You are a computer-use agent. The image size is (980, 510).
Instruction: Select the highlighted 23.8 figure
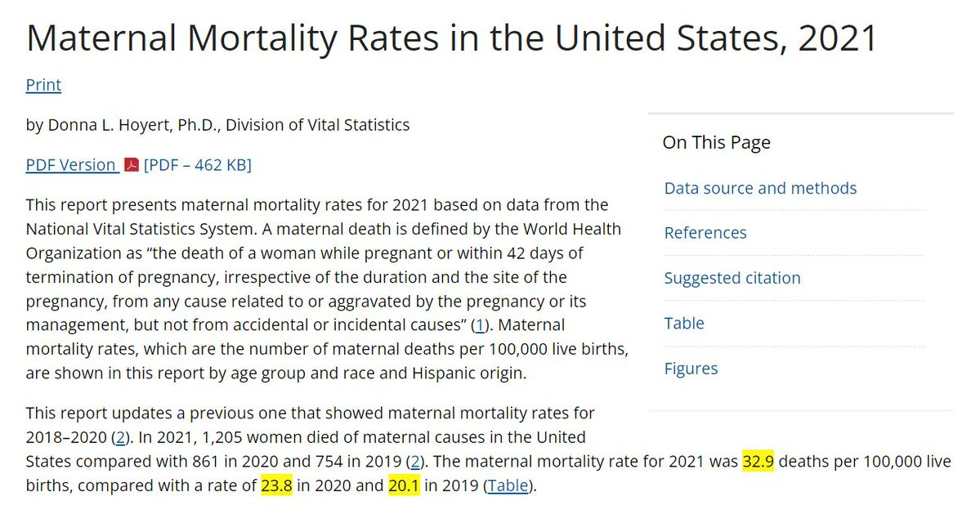tap(276, 485)
